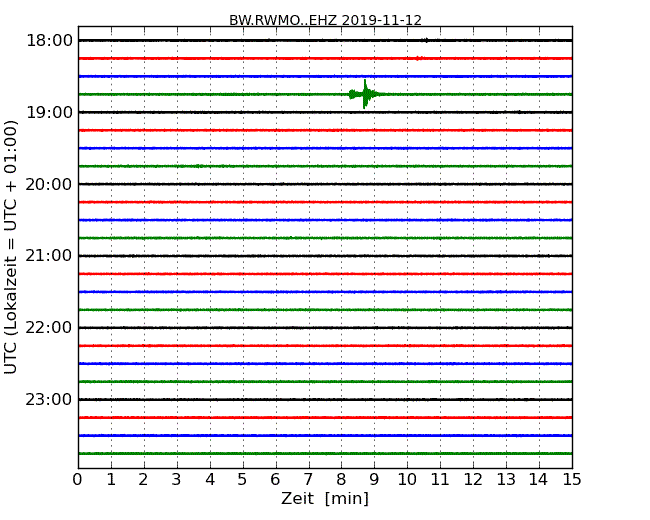Click x-axis tick label 0

coord(78,480)
